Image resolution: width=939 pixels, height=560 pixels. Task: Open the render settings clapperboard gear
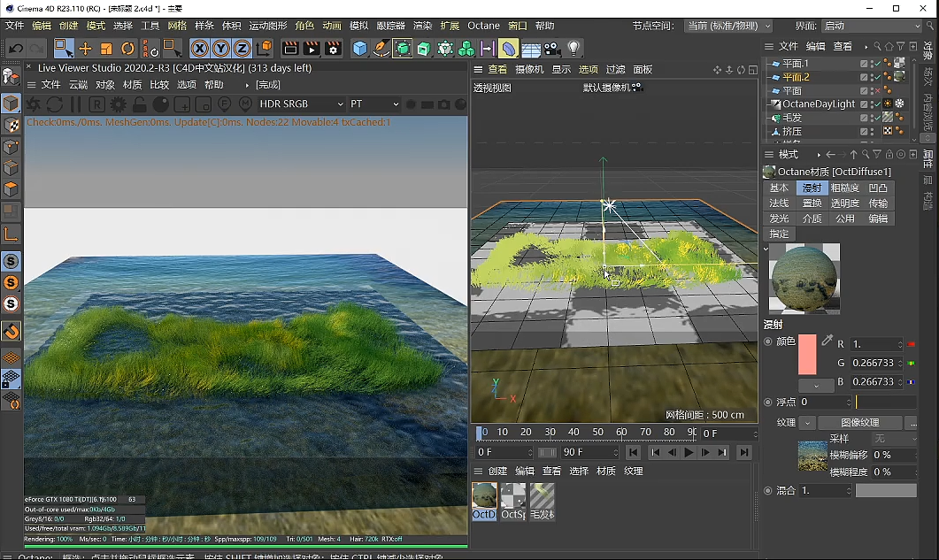pyautogui.click(x=333, y=49)
